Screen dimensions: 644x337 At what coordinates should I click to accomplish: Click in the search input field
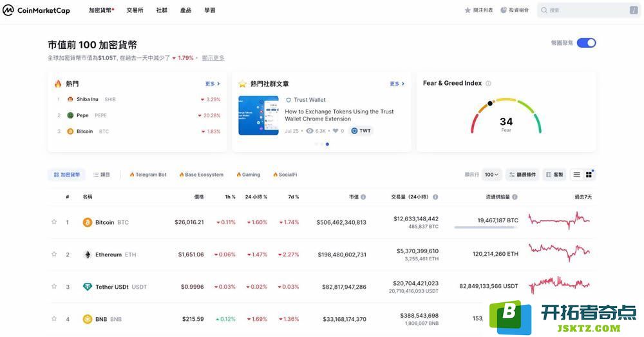click(x=588, y=10)
